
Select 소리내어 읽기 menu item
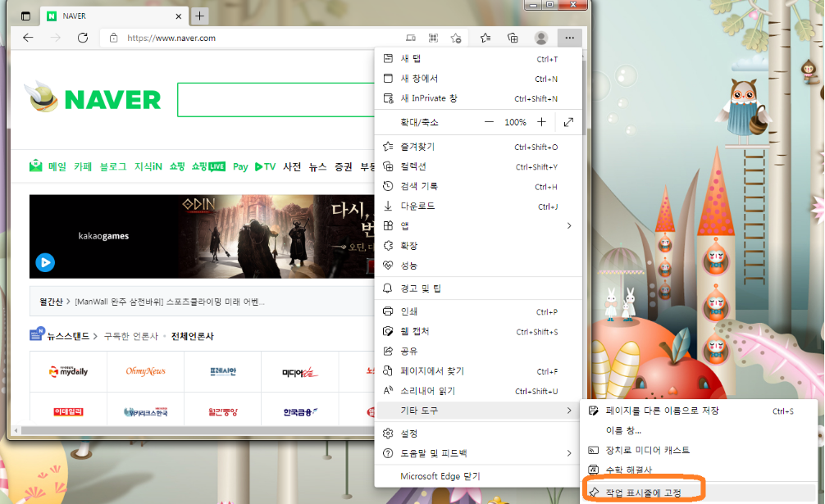click(x=478, y=390)
